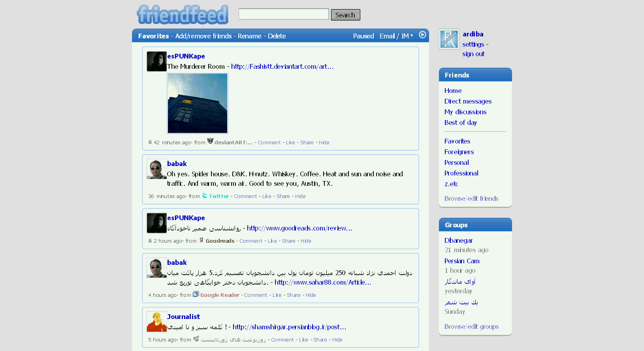Image resolution: width=644 pixels, height=351 pixels.
Task: Click lock icon on 2 hours ago post
Action: (150, 240)
